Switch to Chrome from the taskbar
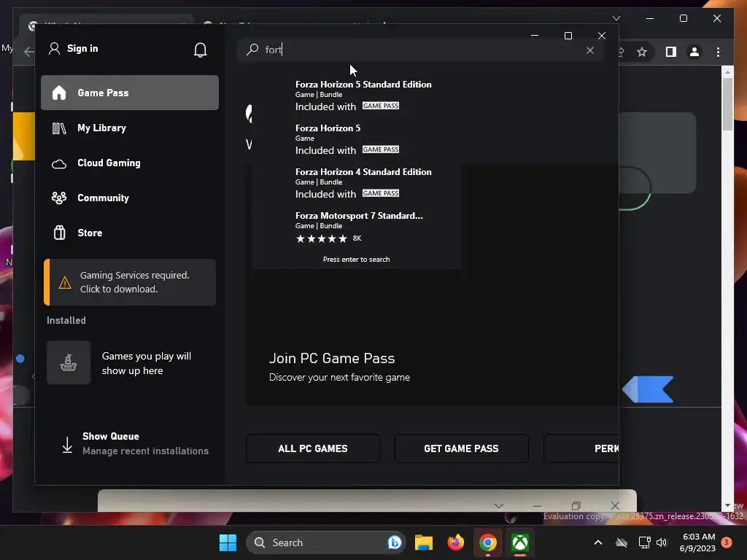 487,542
